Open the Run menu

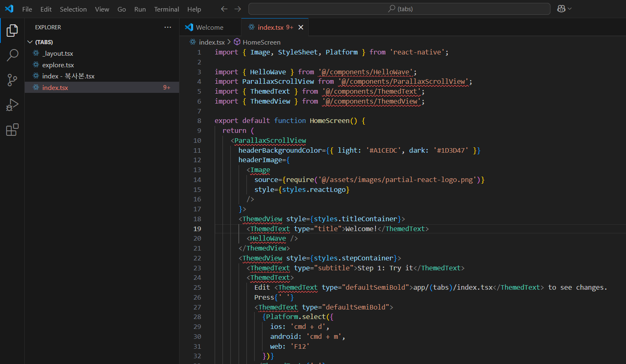[x=140, y=9]
